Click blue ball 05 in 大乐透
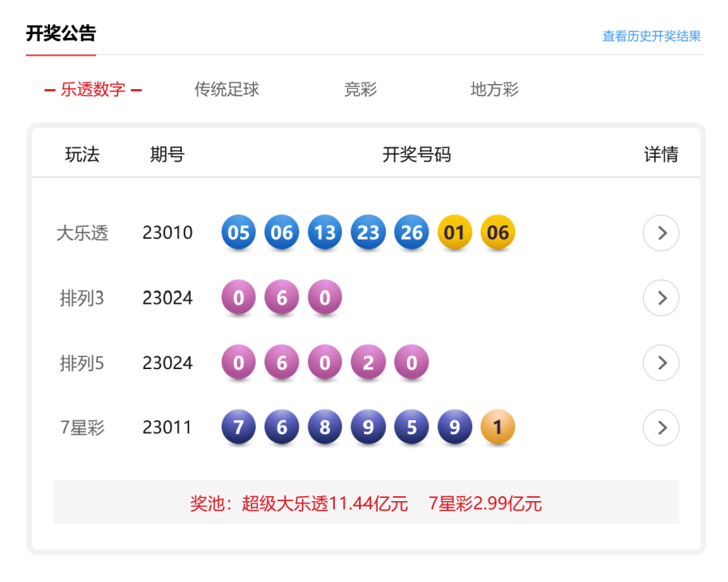Image resolution: width=728 pixels, height=582 pixels. [239, 233]
